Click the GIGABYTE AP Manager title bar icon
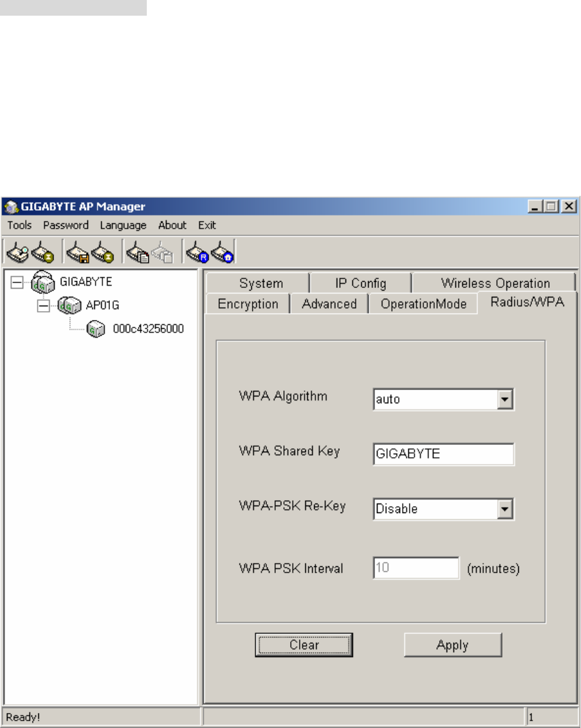Viewport: 581px width, 728px height. point(11,207)
